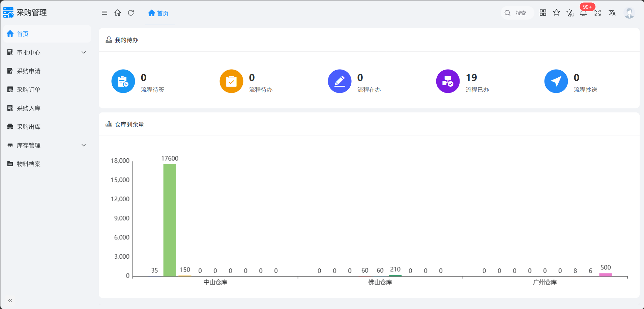Viewport: 644px width, 309px height.
Task: Open the apps grid icon
Action: pos(543,13)
